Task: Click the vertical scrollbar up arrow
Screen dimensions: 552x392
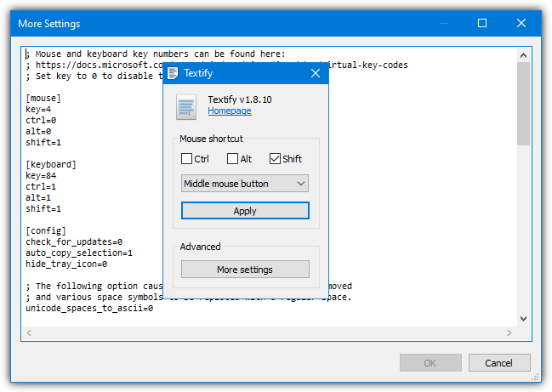Action: (523, 55)
